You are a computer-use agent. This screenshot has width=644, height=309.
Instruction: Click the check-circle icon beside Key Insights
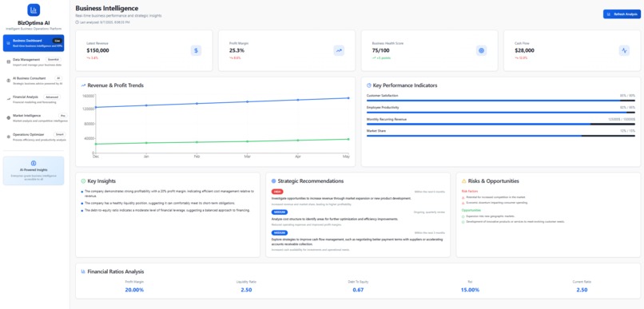coord(83,181)
